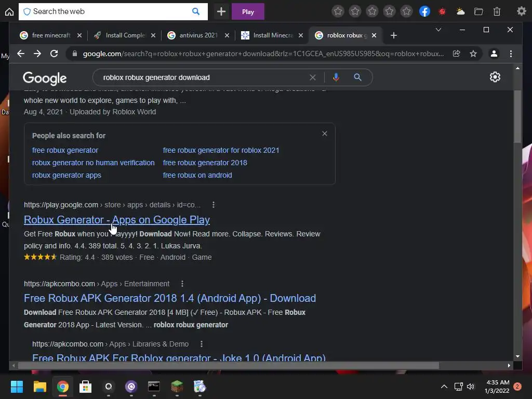The height and width of the screenshot is (399, 532).
Task: Add new tab with plus button beside Play
Action: pos(221,11)
